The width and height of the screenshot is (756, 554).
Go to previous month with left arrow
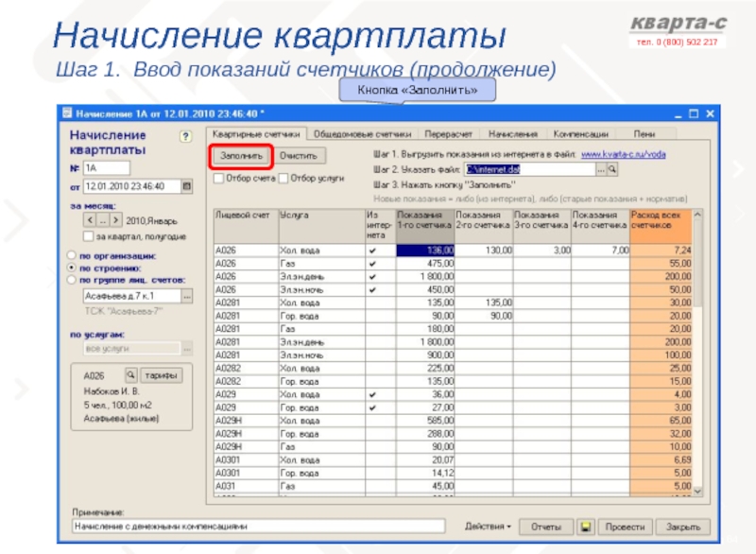click(91, 219)
